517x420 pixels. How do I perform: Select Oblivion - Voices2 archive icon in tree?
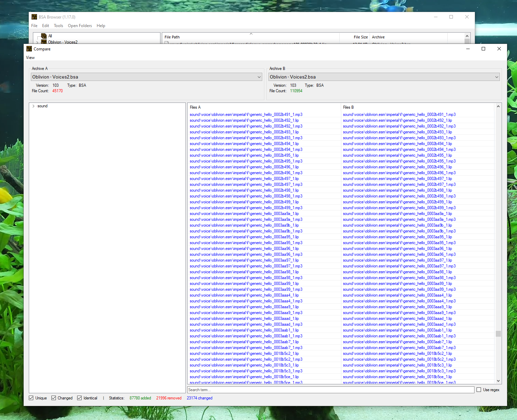44,42
